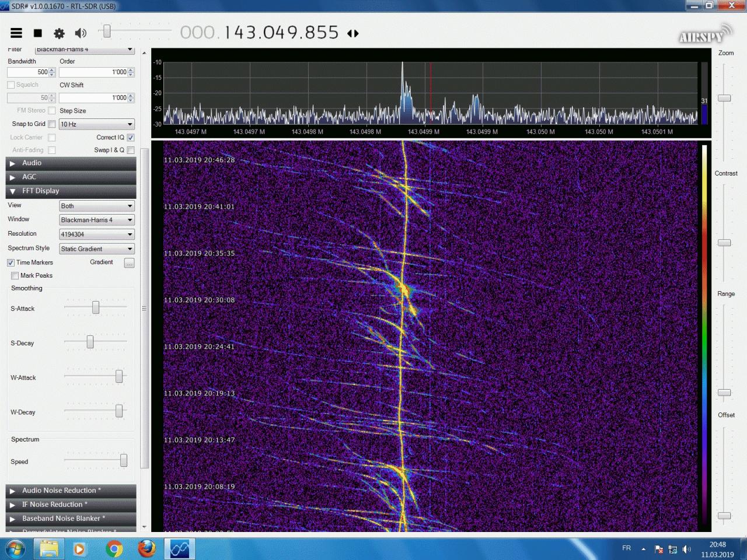Screen dimensions: 747x560
Task: Click the S-Decay slider handle
Action: (x=90, y=342)
